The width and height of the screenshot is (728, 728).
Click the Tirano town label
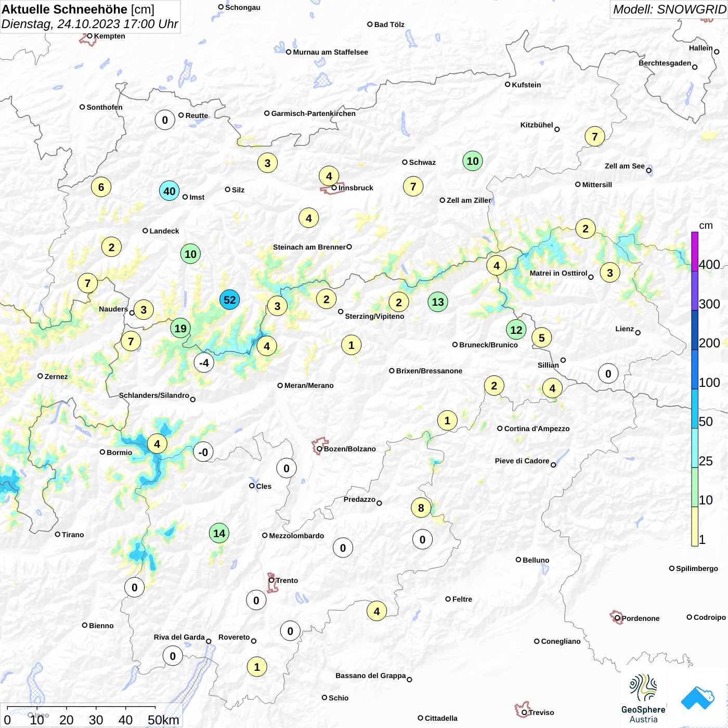73,535
